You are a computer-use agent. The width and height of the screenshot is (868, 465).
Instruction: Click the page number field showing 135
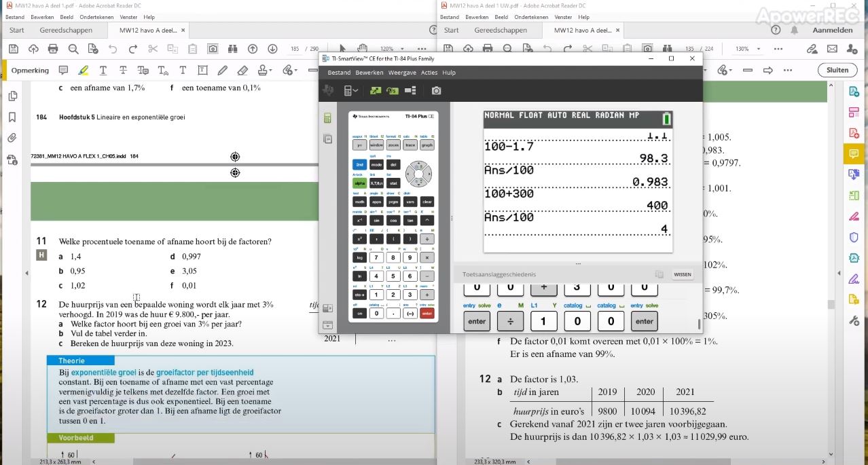pos(690,49)
